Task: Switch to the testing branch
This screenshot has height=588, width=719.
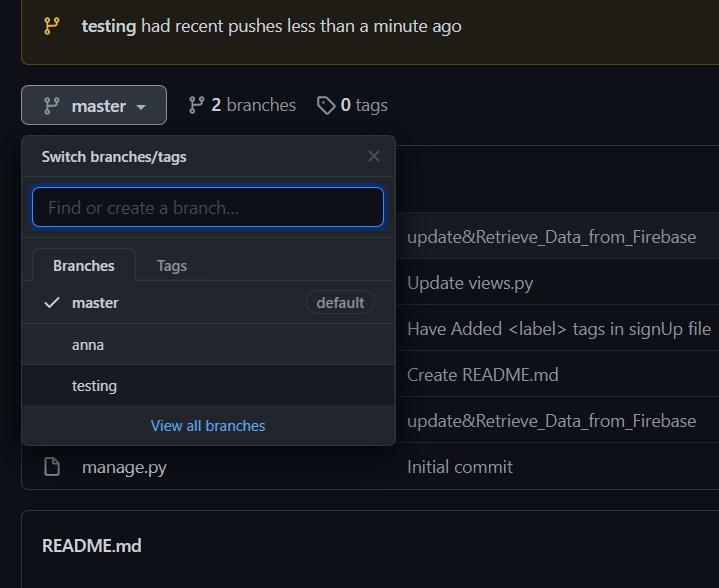Action: tap(94, 386)
